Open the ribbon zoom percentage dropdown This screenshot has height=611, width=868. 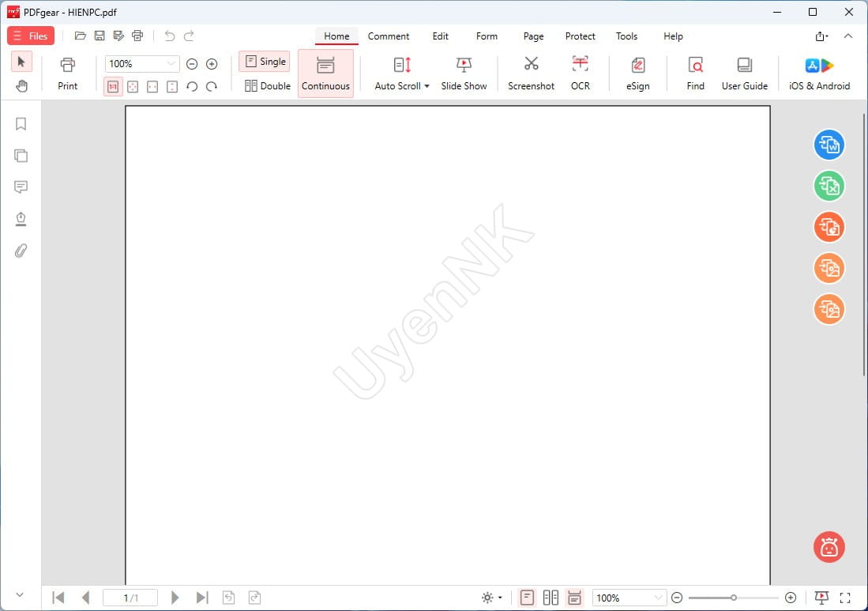coord(142,64)
